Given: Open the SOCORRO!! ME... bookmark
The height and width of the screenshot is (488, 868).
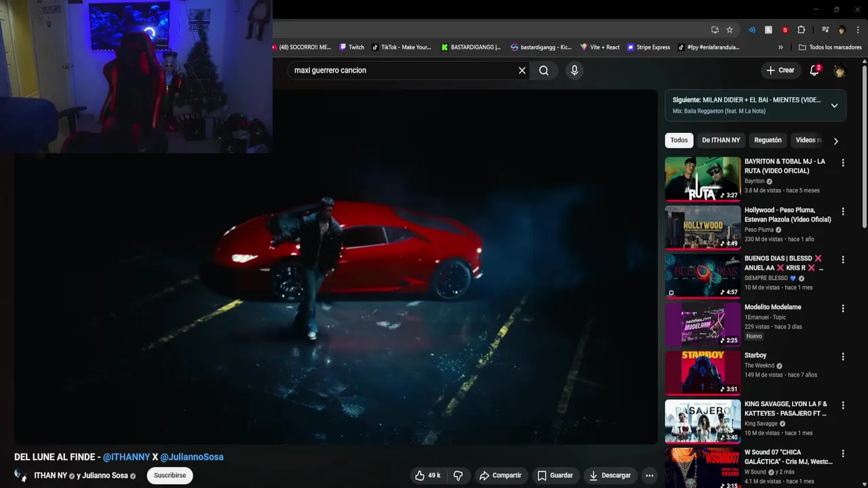Looking at the screenshot, I should 303,47.
